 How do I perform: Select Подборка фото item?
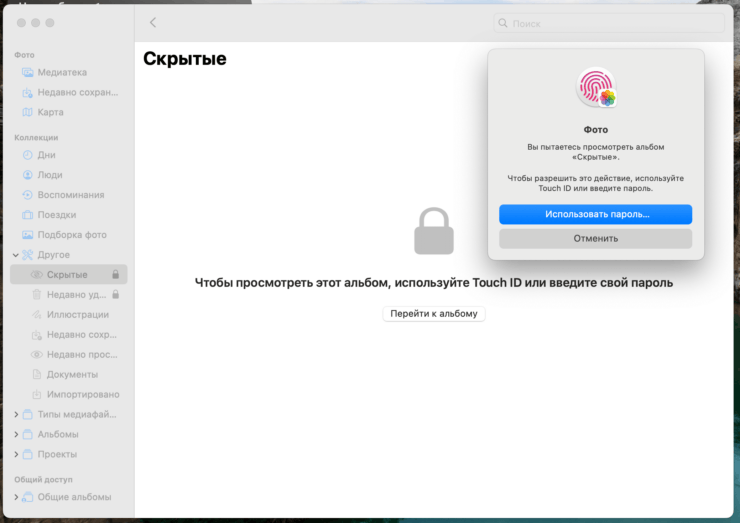pos(69,235)
